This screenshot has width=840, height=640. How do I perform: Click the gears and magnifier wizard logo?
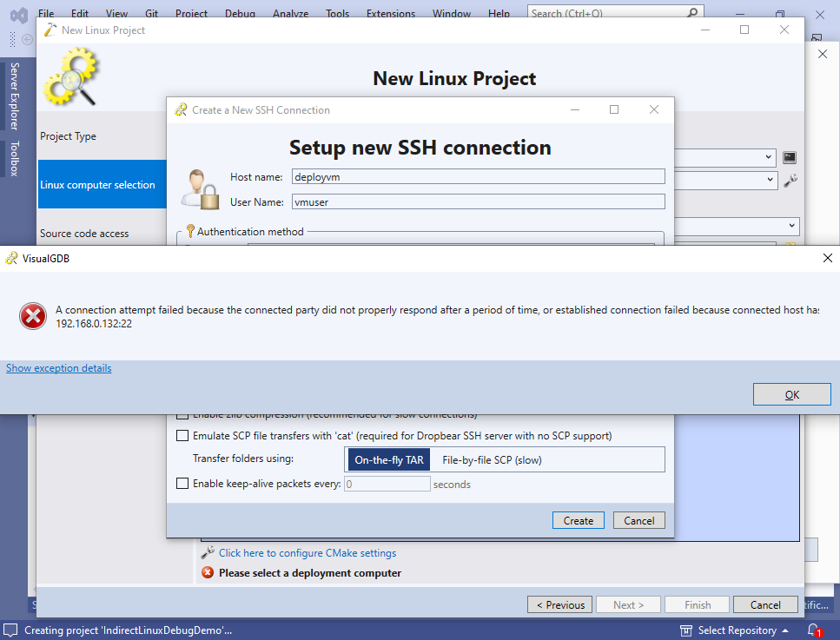click(71, 76)
